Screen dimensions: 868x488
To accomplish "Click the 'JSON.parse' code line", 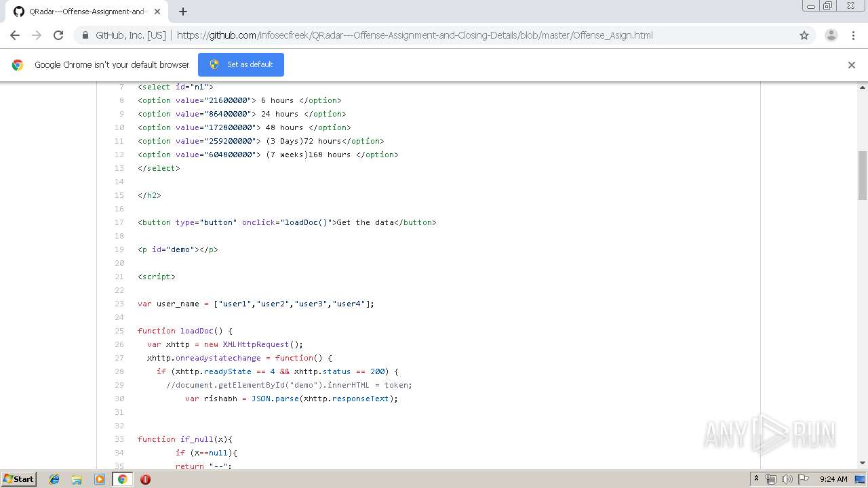I will point(292,399).
